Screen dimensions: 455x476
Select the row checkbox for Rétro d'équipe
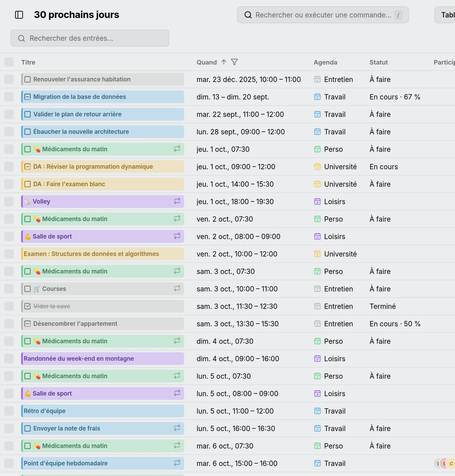[x=9, y=411]
